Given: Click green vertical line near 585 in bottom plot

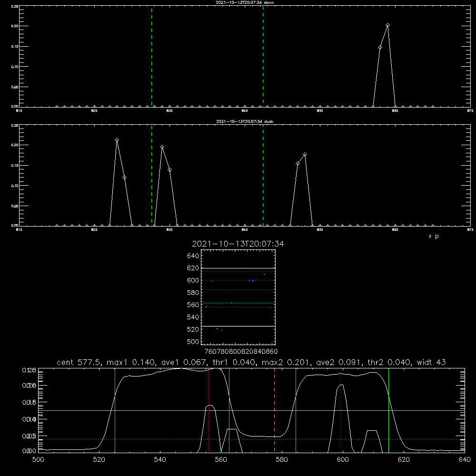Looking at the screenshot, I should click(x=296, y=410).
